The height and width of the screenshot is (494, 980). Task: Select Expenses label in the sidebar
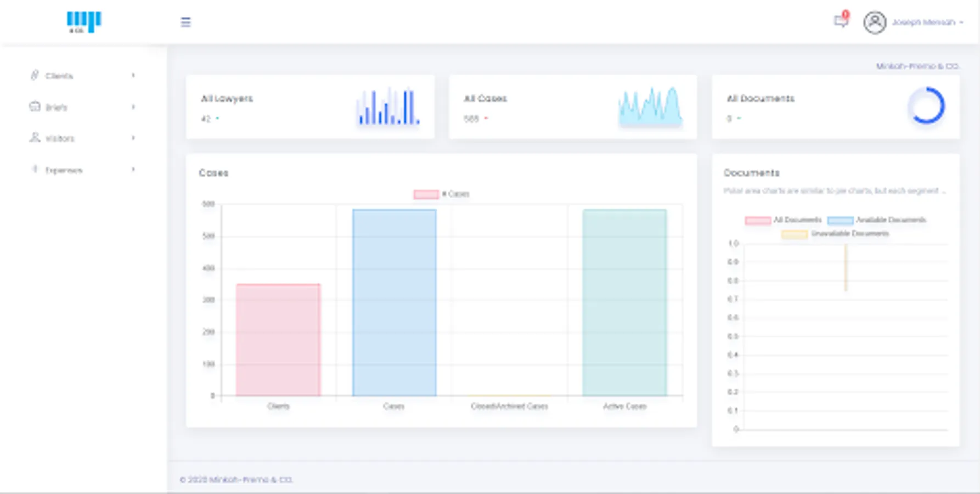64,171
